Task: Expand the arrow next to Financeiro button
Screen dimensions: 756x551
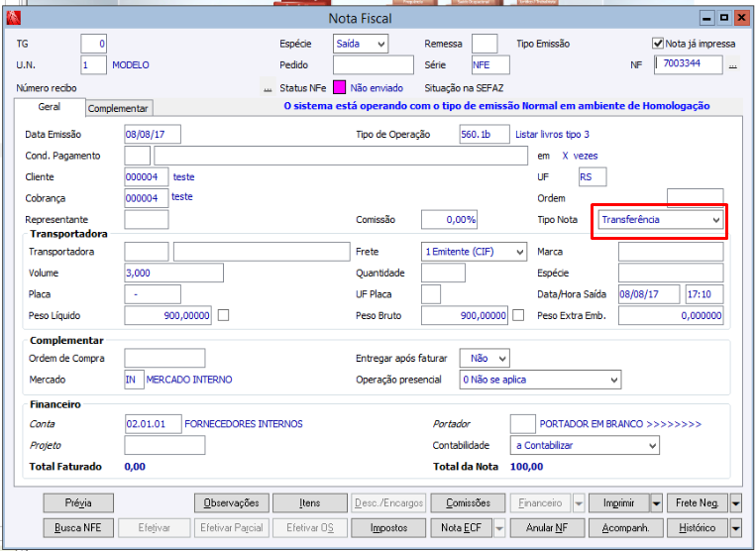Action: click(578, 503)
